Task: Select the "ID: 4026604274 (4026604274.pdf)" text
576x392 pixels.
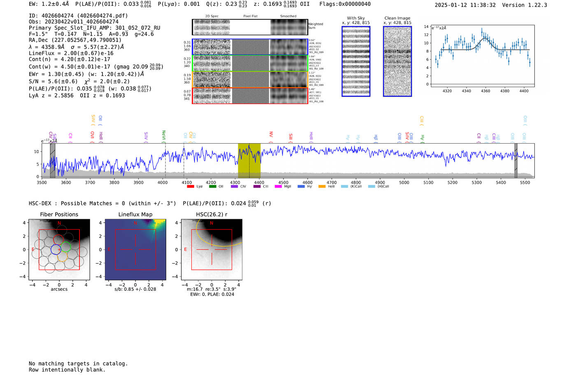Action: [78, 16]
